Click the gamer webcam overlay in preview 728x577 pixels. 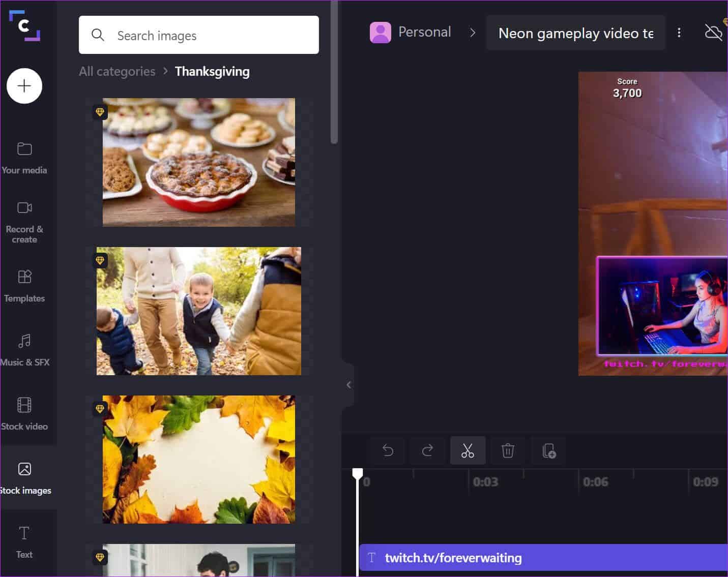(x=662, y=306)
